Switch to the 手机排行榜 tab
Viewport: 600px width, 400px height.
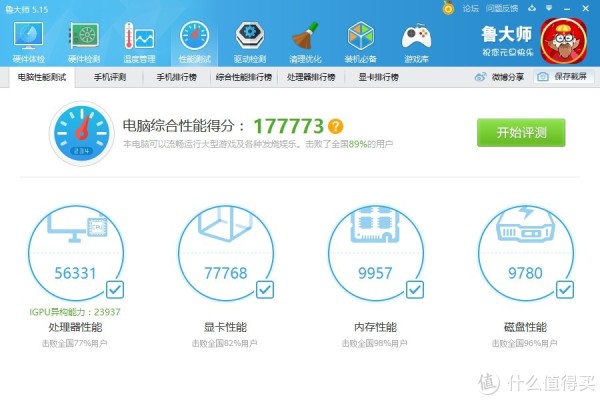coord(177,77)
